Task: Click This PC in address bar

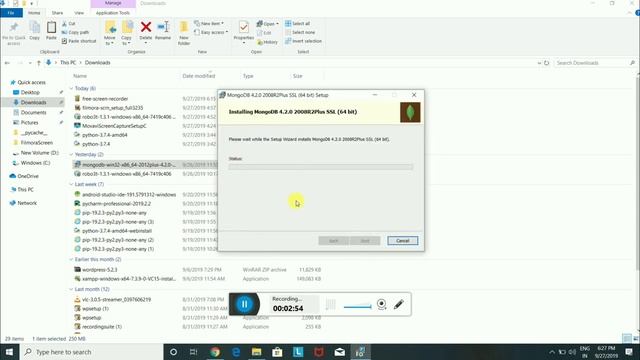Action: [68, 63]
